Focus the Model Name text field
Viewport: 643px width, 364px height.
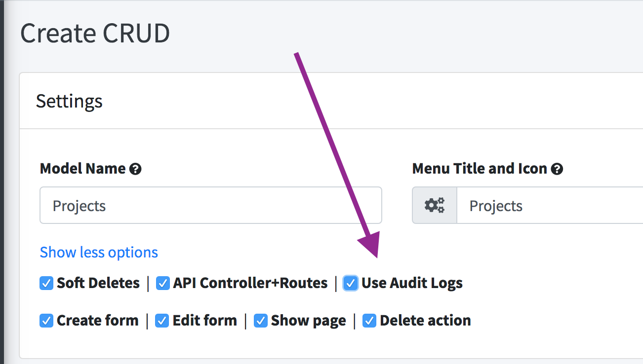coord(211,205)
